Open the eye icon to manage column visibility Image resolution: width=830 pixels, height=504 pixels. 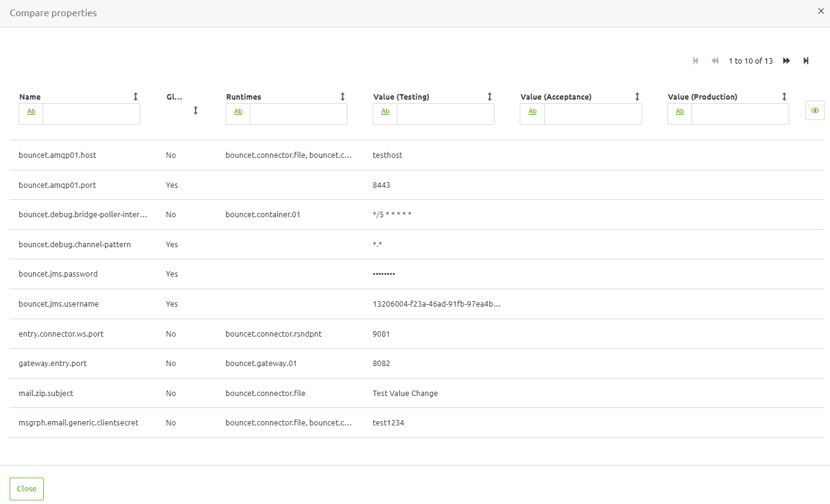coord(814,110)
